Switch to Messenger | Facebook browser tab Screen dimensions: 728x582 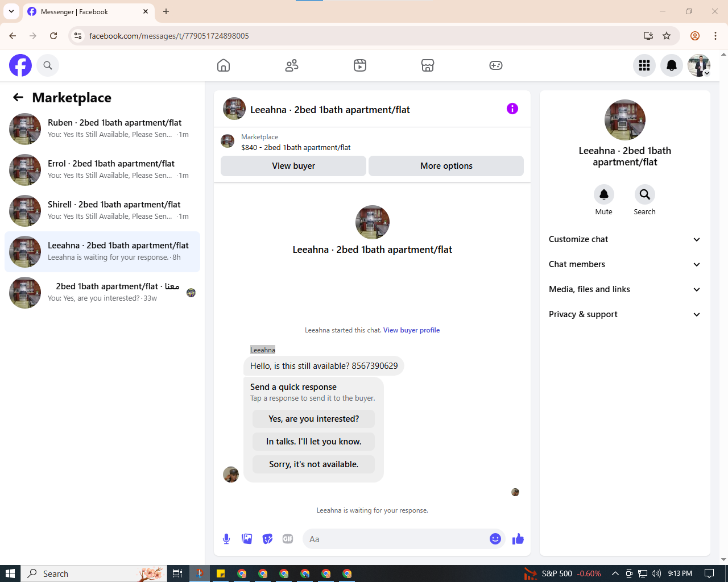click(x=88, y=11)
